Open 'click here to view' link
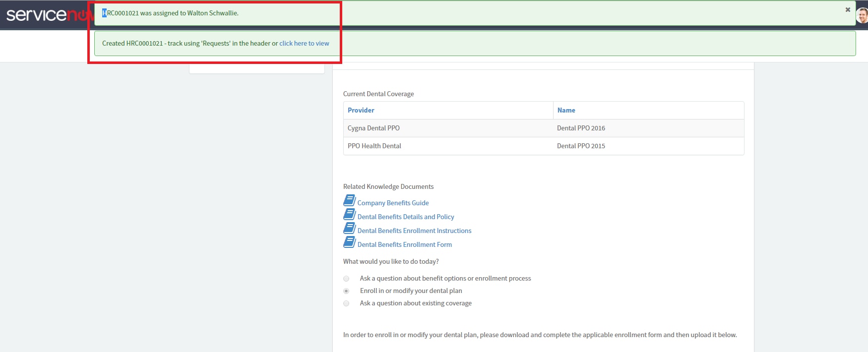The width and height of the screenshot is (868, 352). (304, 43)
